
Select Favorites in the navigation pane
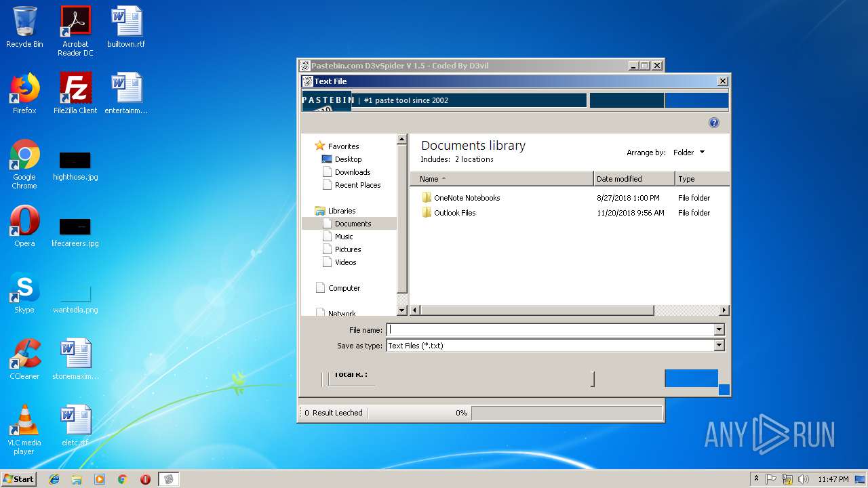tap(343, 146)
